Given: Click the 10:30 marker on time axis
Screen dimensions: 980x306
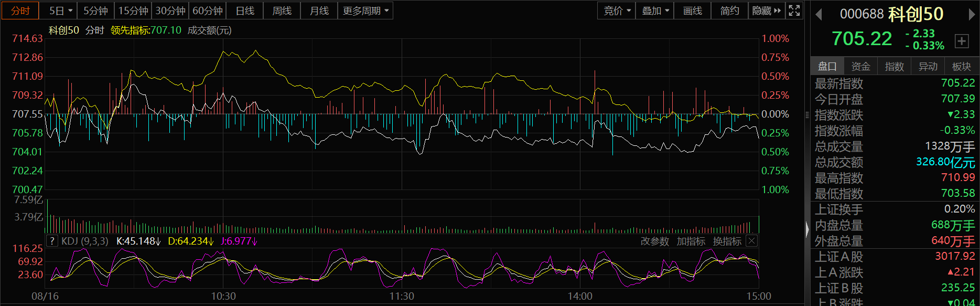Looking at the screenshot, I should click(x=223, y=296).
